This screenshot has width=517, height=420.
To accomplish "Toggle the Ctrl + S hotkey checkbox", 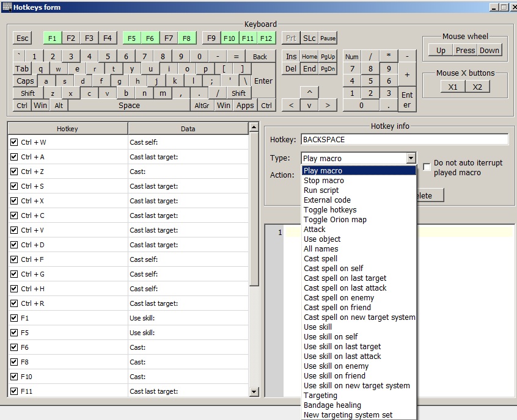I will [x=14, y=186].
